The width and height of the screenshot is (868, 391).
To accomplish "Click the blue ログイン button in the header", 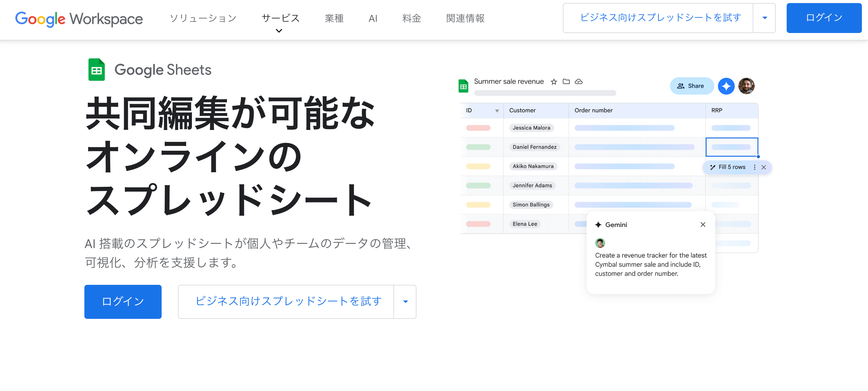I will [x=824, y=18].
